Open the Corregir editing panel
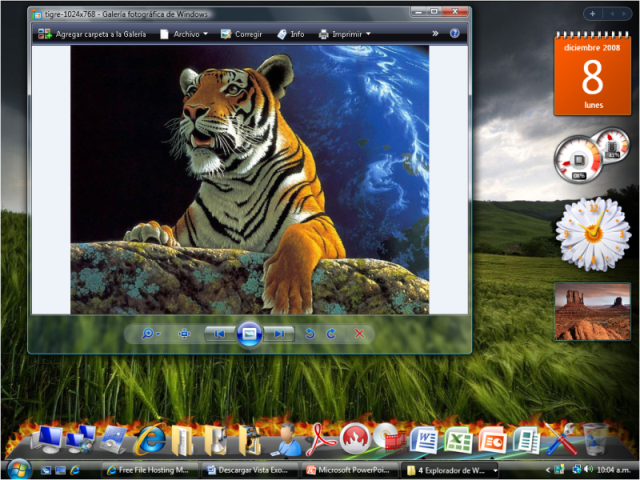 pyautogui.click(x=240, y=34)
